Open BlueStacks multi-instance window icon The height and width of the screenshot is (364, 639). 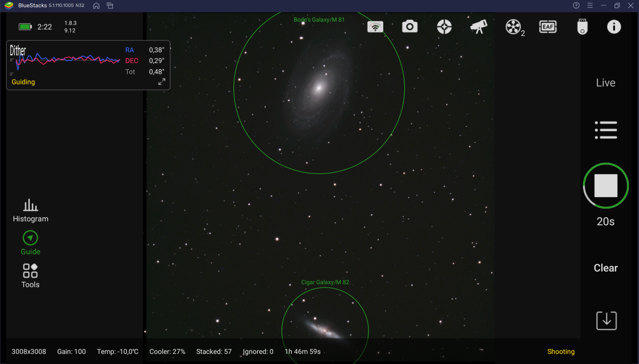tap(110, 5)
